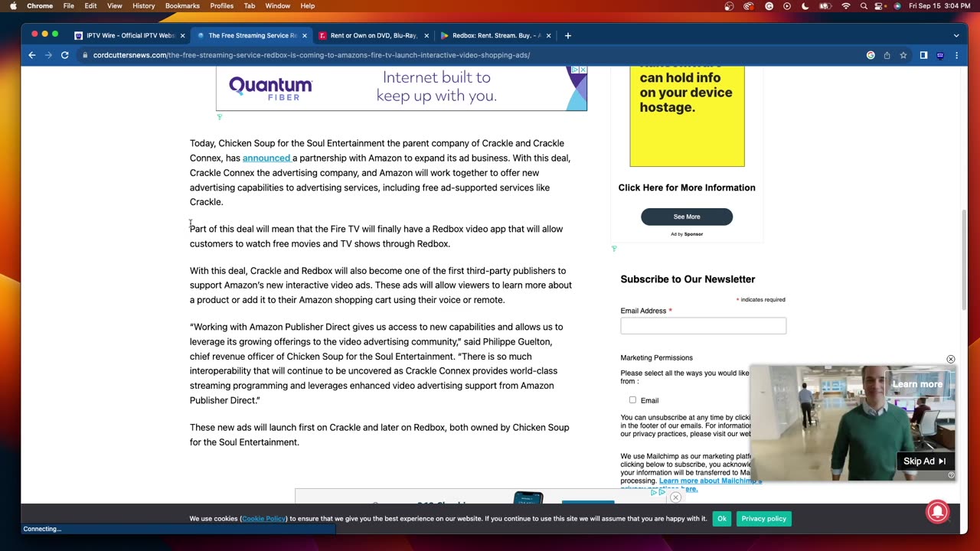Open a new tab

(567, 35)
